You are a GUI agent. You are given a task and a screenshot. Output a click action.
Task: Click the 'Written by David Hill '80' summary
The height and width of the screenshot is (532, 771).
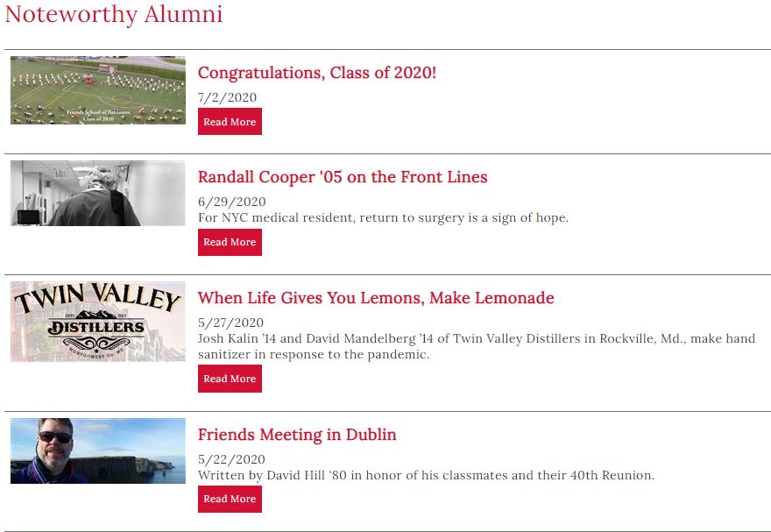[x=426, y=475]
